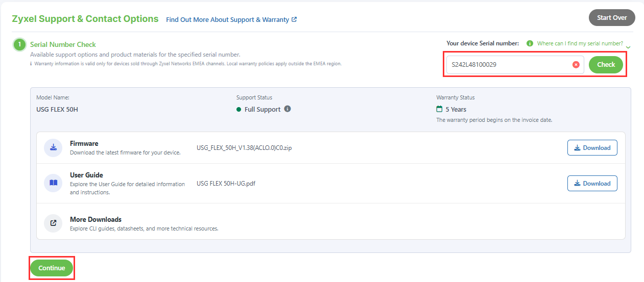Click the Firmware download icon
Screen dimensions: 644x282
pyautogui.click(x=53, y=148)
